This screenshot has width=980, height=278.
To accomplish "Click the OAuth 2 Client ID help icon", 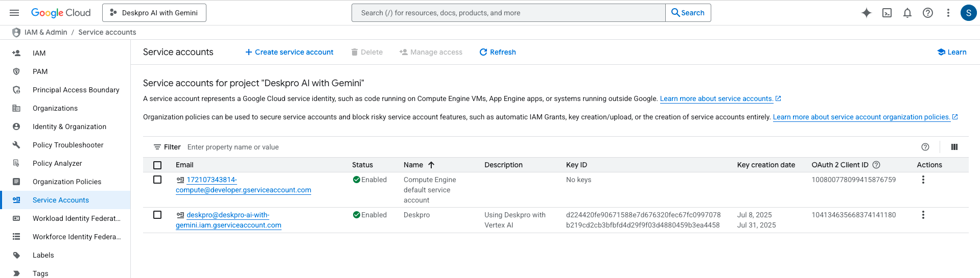I will (876, 165).
